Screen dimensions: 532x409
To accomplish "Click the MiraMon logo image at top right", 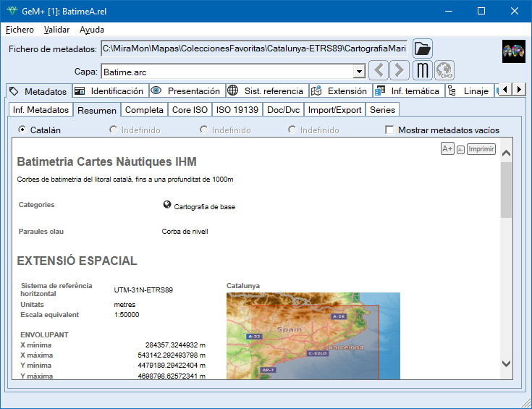I will tap(513, 51).
